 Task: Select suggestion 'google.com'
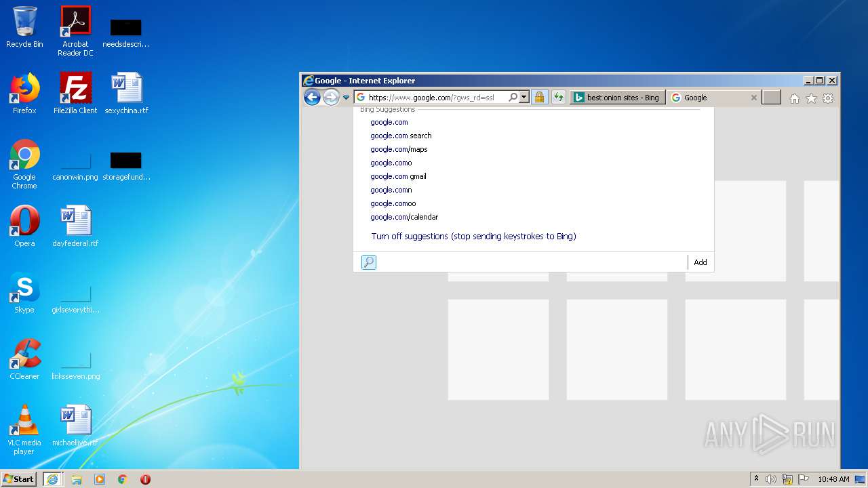389,122
